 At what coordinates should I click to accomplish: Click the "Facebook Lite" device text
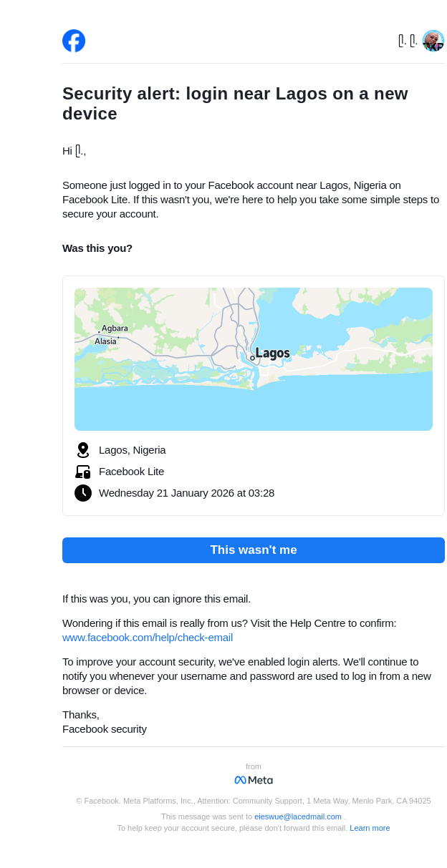[132, 472]
